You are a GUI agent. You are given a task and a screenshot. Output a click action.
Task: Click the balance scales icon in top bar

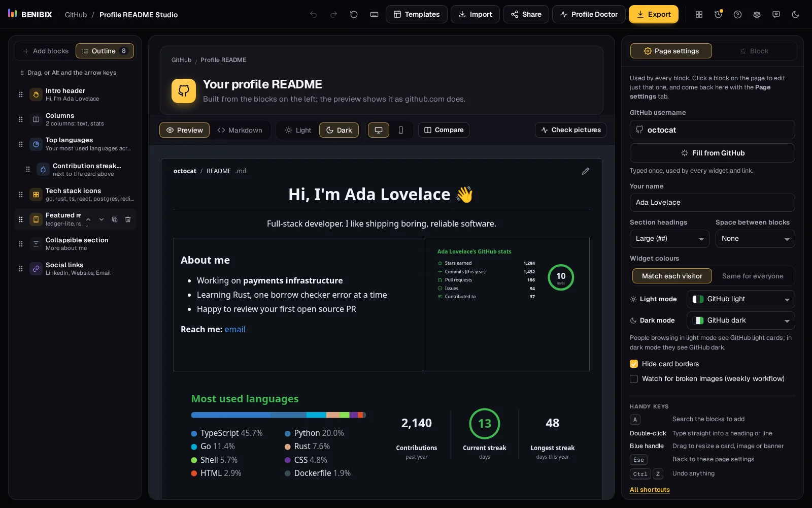(x=757, y=15)
